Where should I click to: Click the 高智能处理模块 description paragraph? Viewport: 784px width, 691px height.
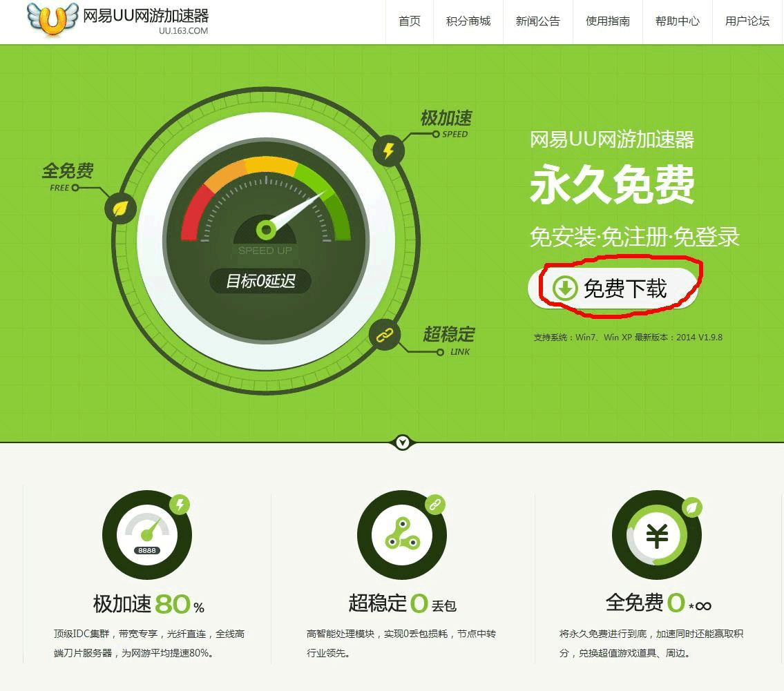(x=401, y=643)
